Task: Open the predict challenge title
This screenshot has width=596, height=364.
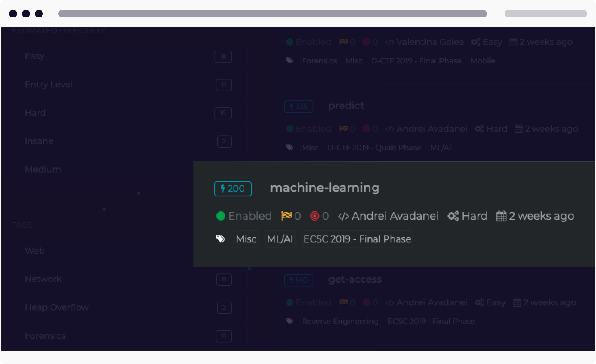Action: (346, 106)
